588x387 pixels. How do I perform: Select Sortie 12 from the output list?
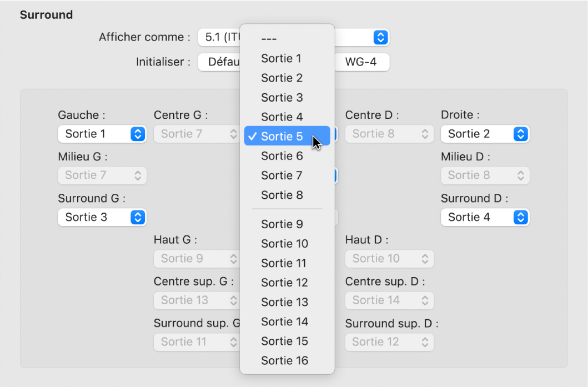[284, 283]
